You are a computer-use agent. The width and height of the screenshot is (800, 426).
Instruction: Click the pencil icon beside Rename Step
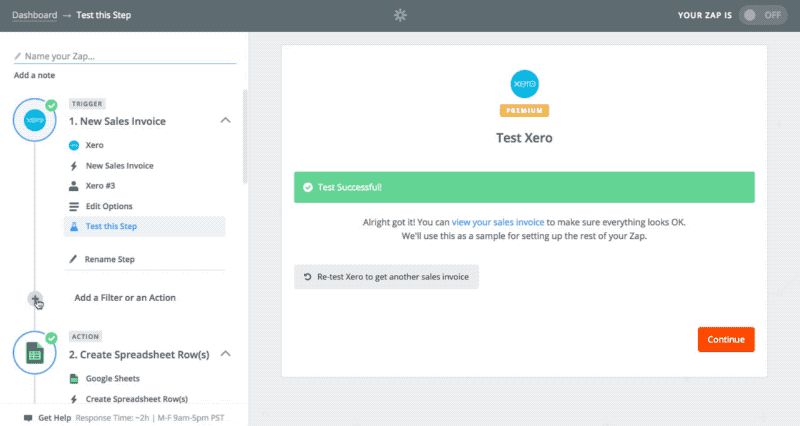click(x=73, y=259)
